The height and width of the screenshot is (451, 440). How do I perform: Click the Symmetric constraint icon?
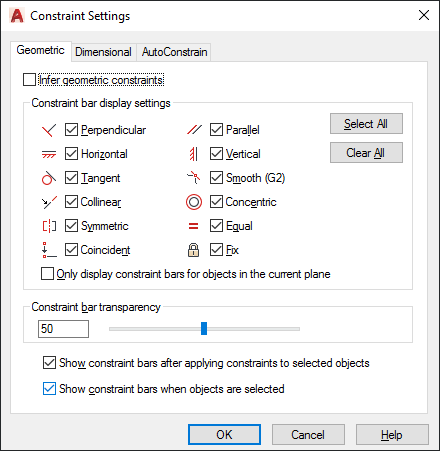click(49, 226)
